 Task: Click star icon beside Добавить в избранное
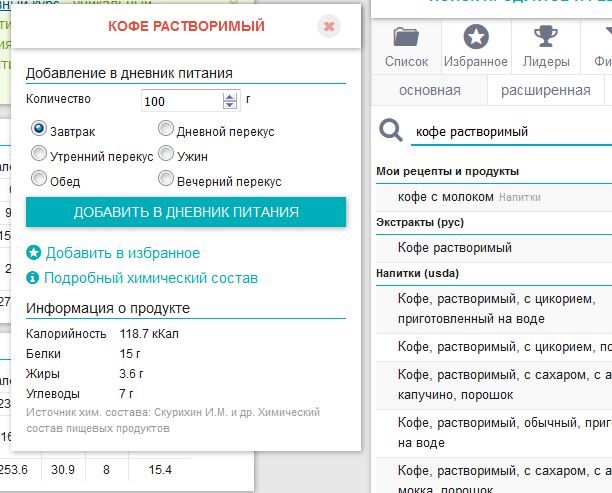point(33,253)
